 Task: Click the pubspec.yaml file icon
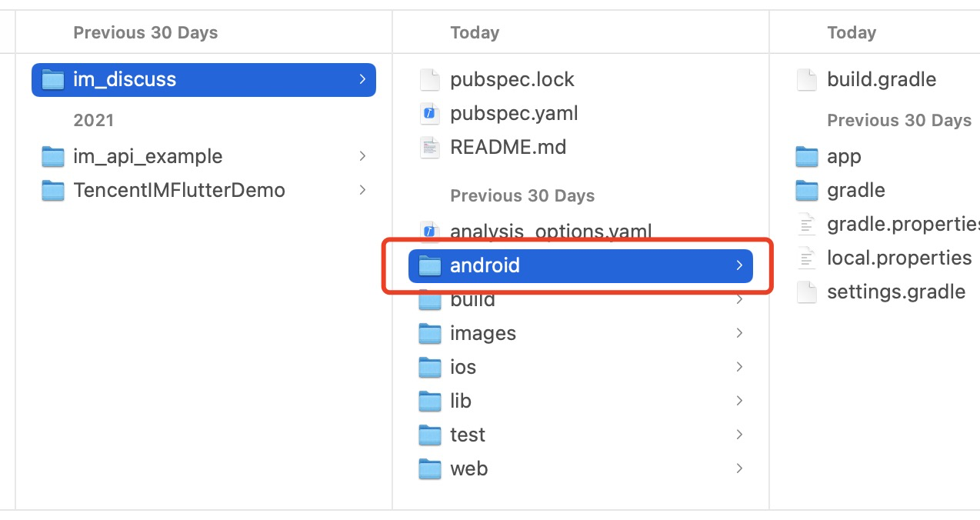click(x=429, y=114)
